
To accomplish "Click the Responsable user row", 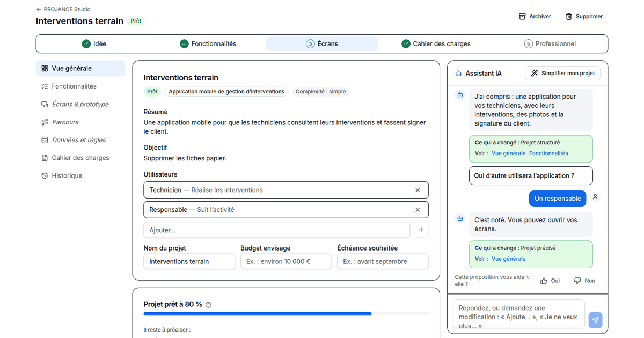I will click(286, 210).
